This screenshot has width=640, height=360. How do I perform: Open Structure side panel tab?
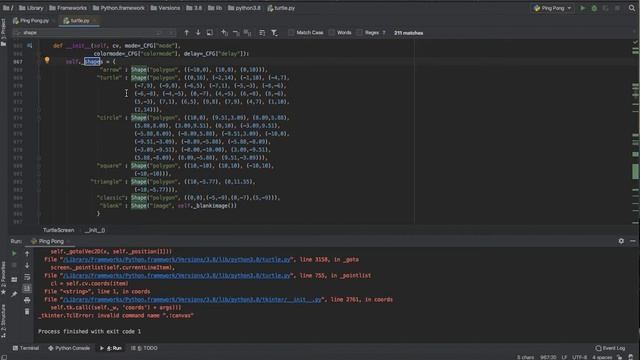(4, 321)
